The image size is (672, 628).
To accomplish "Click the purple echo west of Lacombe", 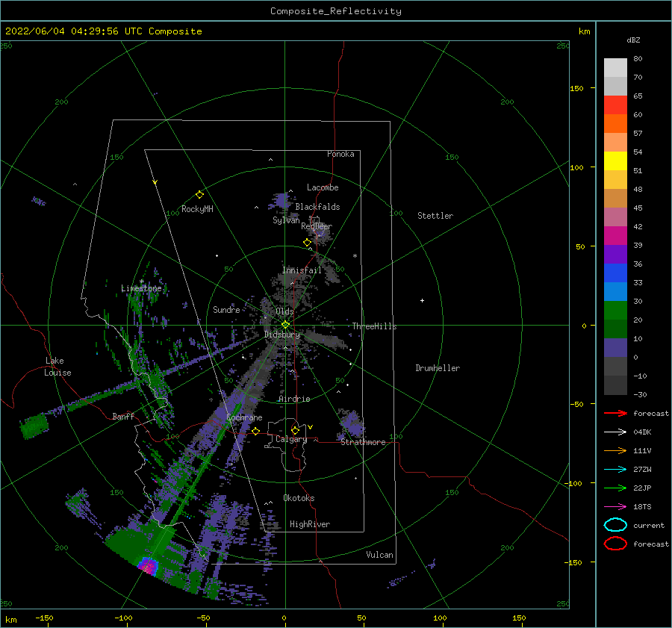I will click(281, 201).
